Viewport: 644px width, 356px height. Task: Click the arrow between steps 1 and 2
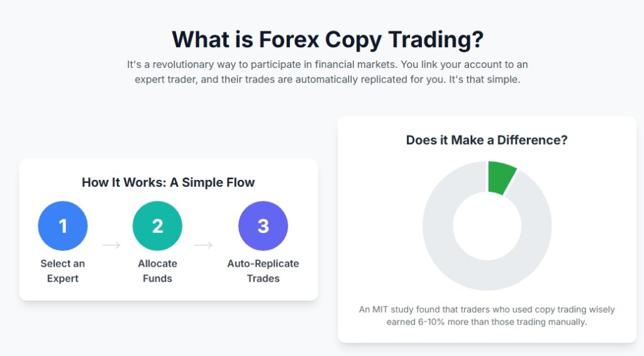tap(111, 245)
